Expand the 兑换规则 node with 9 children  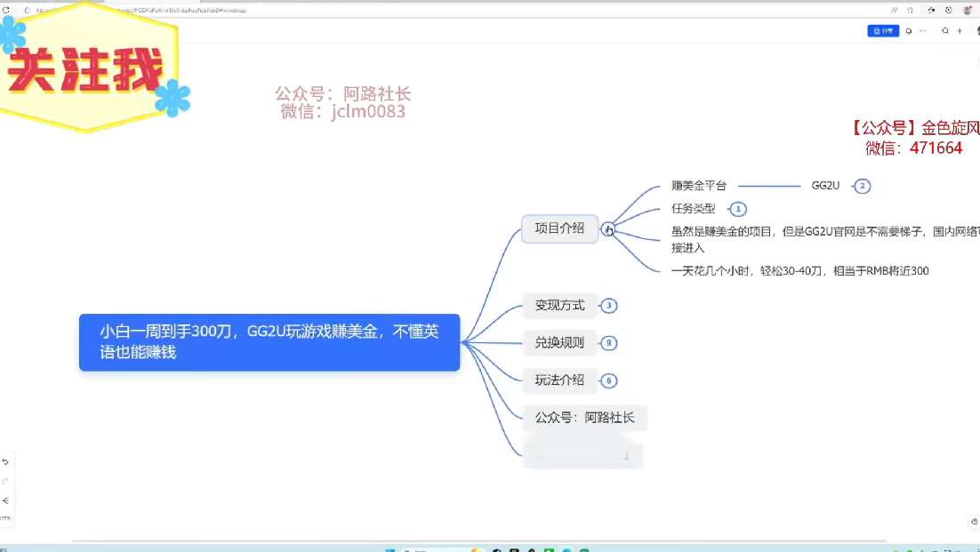coord(609,343)
